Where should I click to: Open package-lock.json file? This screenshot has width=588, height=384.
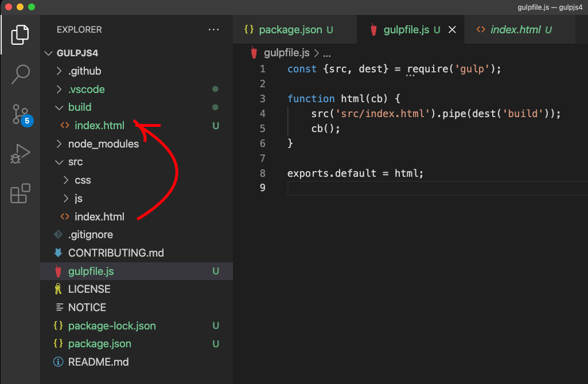tap(137, 326)
